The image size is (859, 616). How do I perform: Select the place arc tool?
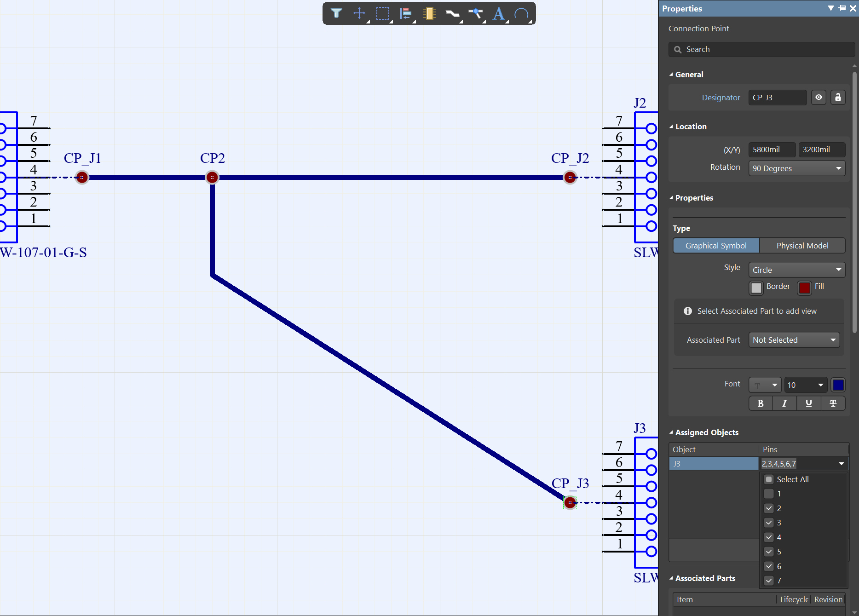point(521,14)
